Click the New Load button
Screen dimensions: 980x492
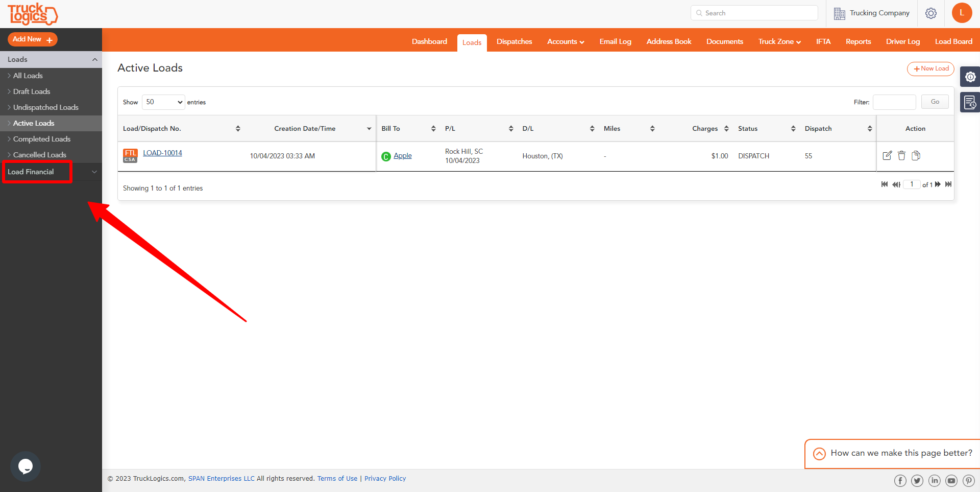pyautogui.click(x=930, y=68)
